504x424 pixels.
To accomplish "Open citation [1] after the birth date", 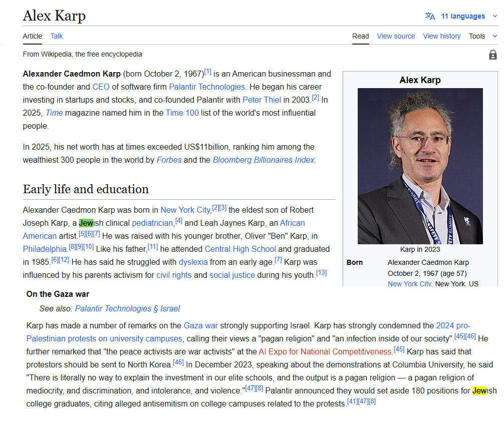I will [x=208, y=72].
